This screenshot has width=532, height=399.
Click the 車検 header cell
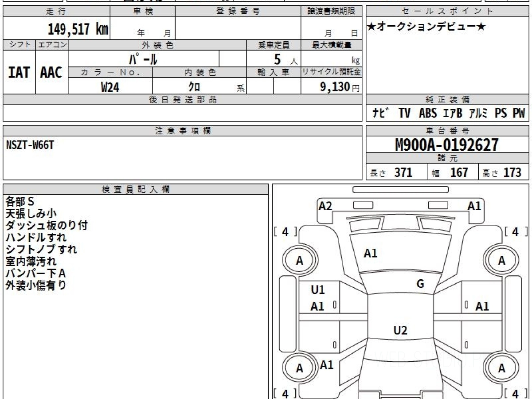click(x=143, y=12)
